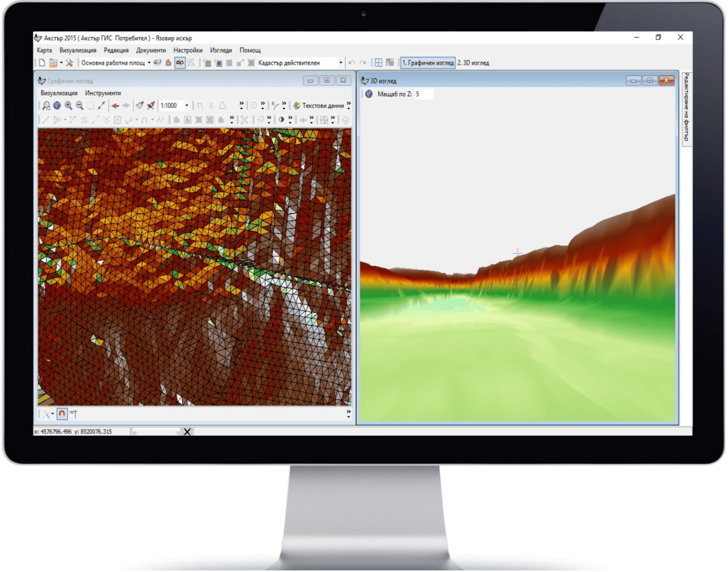Click the new document icon
The image size is (728, 572).
coord(42,63)
